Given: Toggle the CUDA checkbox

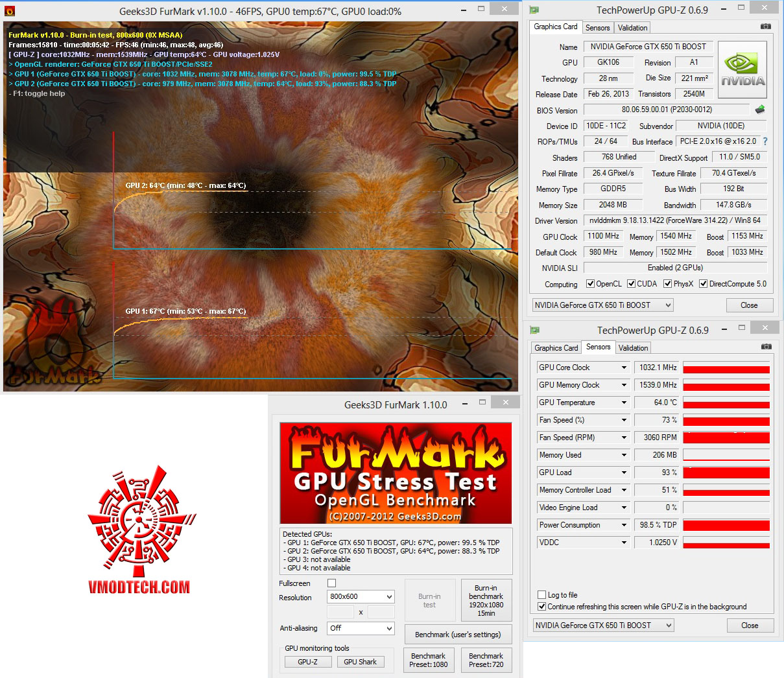Looking at the screenshot, I should pos(631,284).
